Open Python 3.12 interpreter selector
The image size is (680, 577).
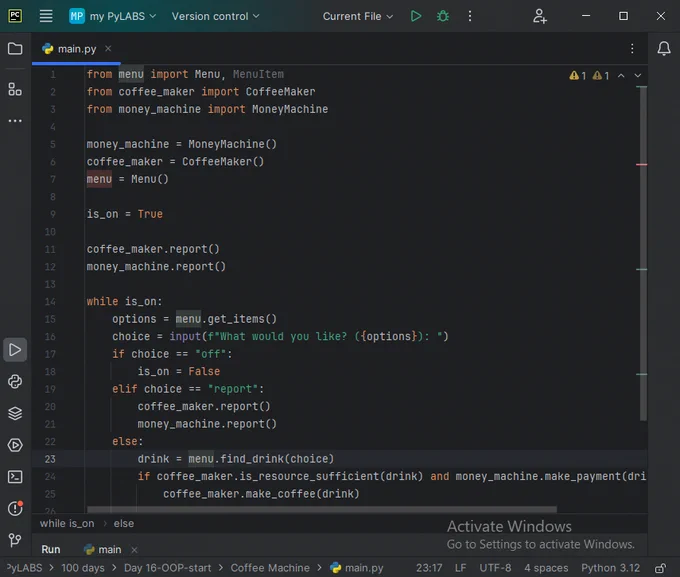pos(610,568)
